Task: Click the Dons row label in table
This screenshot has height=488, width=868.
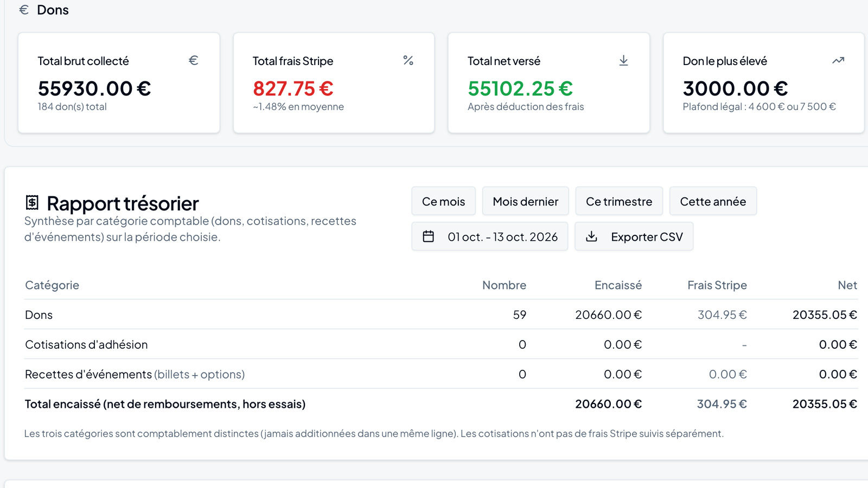Action: coord(39,315)
